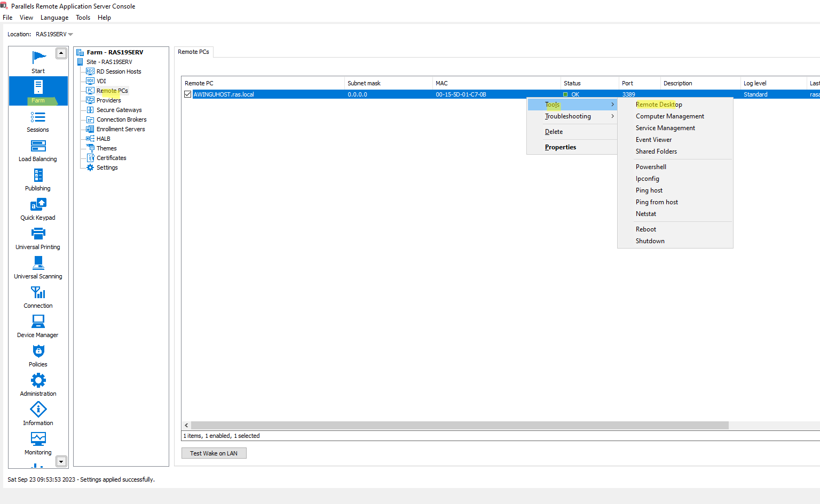The image size is (820, 504).
Task: Choose Properties from context menu
Action: point(572,147)
